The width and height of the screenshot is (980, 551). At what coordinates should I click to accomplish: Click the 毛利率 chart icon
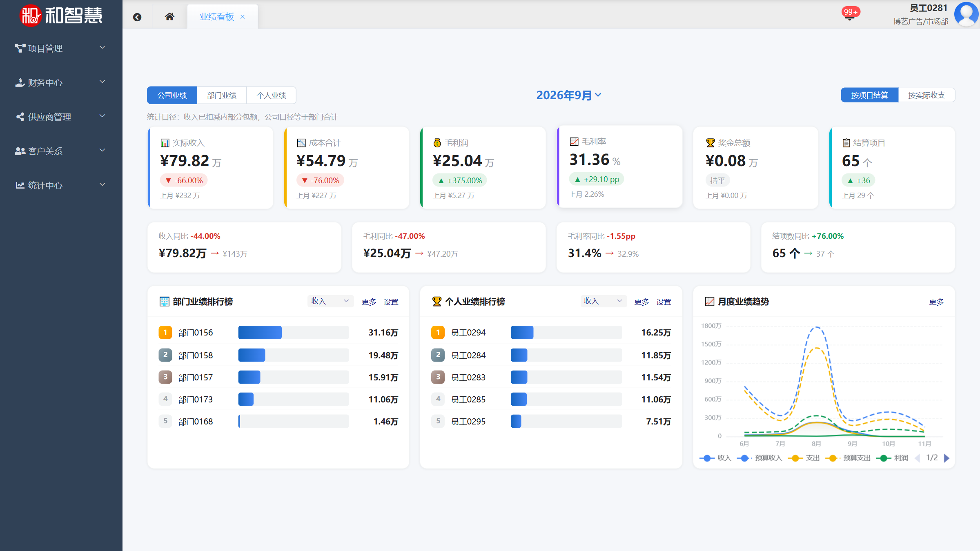coord(574,142)
